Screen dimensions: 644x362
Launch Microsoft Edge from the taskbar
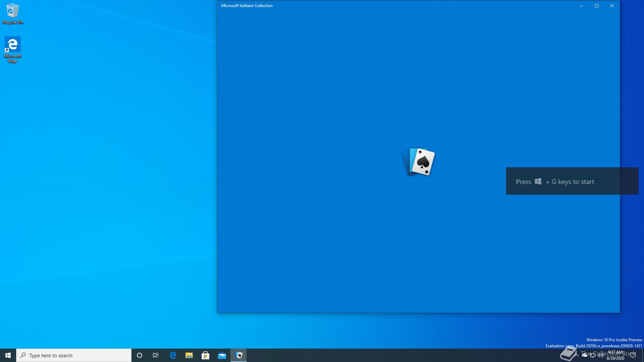point(173,355)
